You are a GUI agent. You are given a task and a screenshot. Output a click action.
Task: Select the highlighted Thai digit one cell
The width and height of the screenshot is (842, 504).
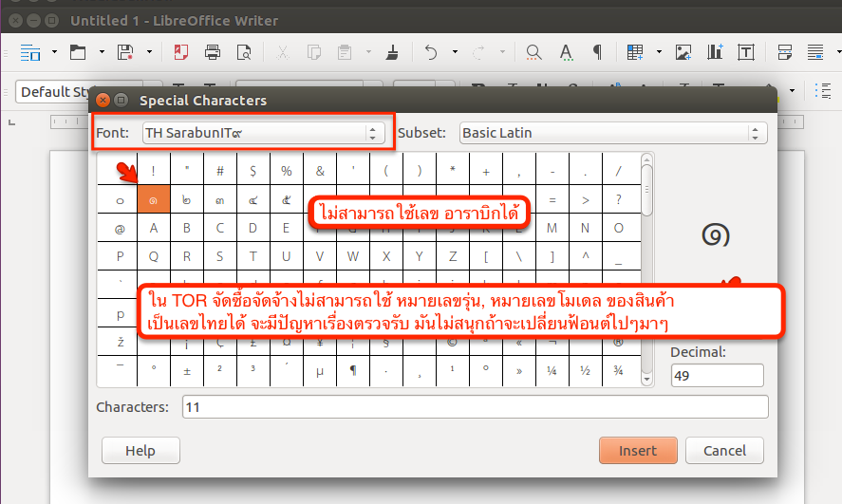(154, 199)
